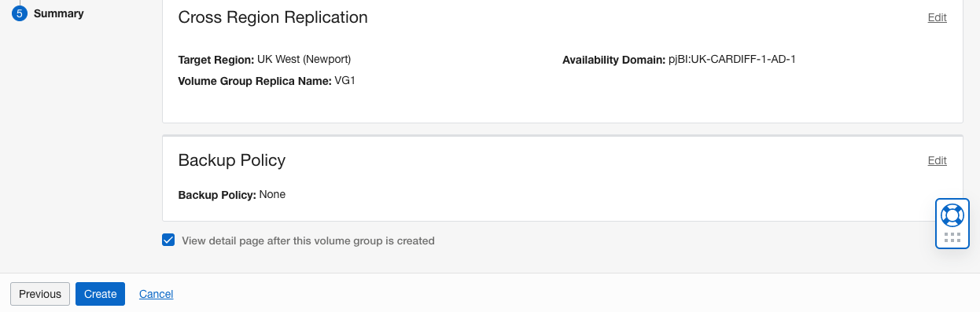Click the 'Backup Policy' section heading
The height and width of the screenshot is (312, 980).
pos(232,160)
